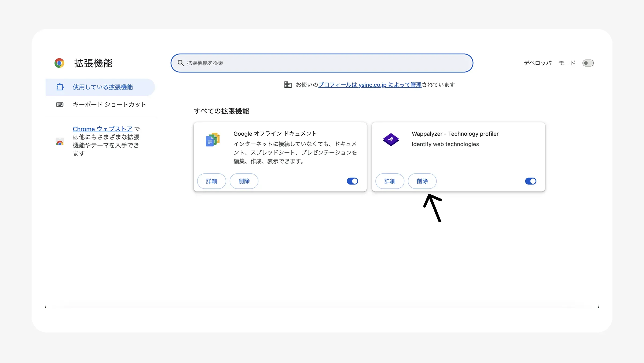Click the managed-organization building icon
644x363 pixels.
tap(288, 85)
